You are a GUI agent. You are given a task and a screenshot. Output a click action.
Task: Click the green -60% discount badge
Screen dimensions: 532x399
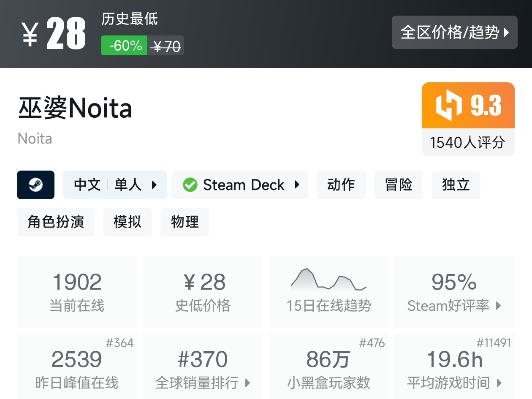(124, 46)
